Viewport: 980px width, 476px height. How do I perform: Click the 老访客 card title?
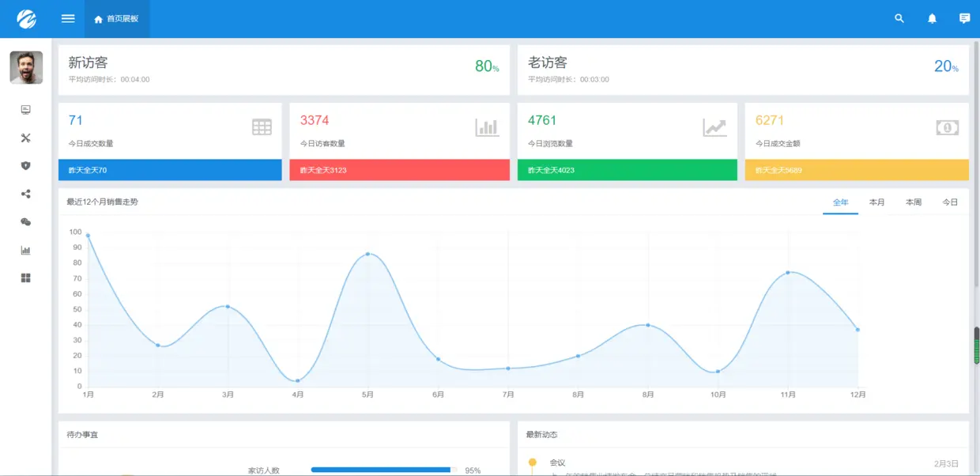coord(548,62)
